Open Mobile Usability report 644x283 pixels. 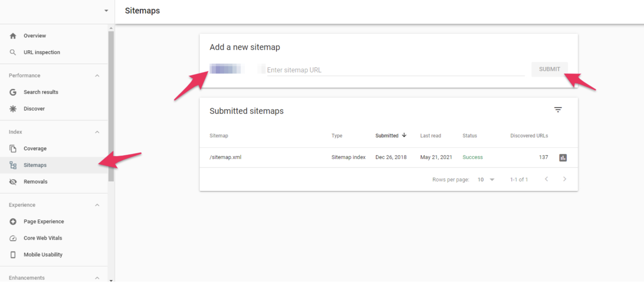coord(43,255)
